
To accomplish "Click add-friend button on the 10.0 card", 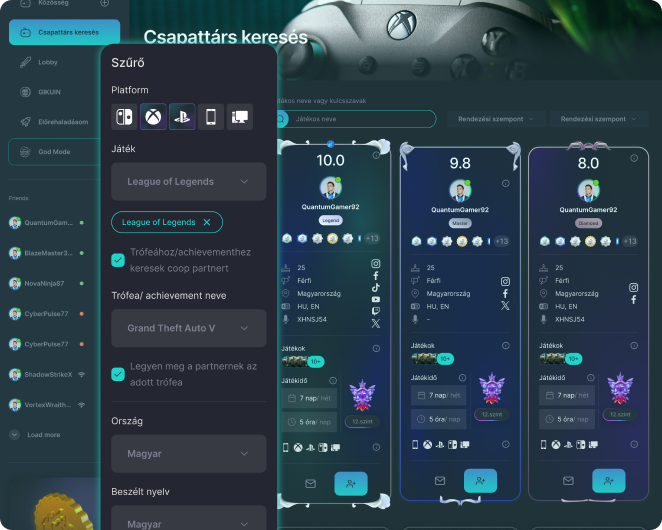I will click(x=350, y=483).
